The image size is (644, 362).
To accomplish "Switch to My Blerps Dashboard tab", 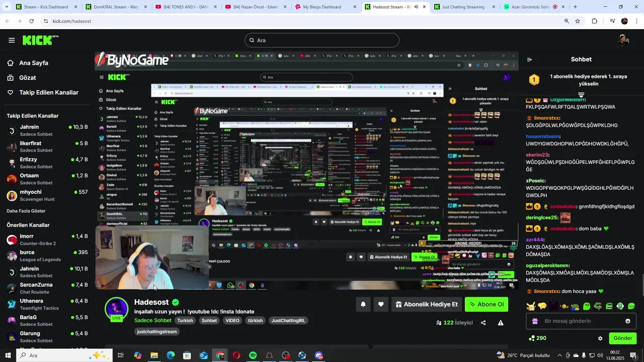I will point(325,7).
